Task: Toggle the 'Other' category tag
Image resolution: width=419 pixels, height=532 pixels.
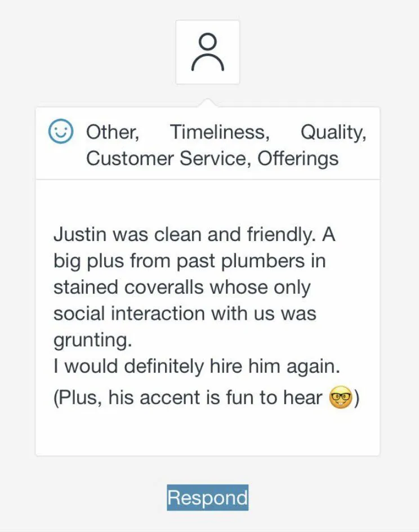Action: 112,132
